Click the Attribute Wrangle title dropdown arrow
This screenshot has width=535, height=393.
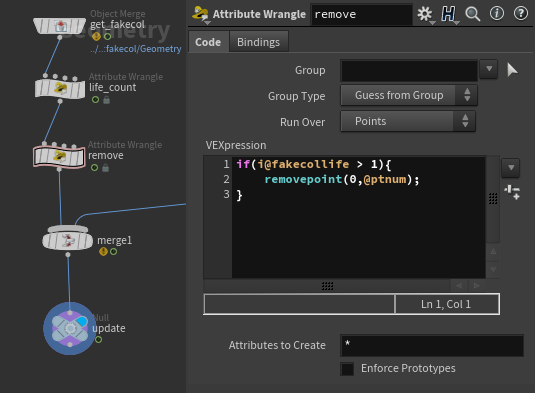pyautogui.click(x=207, y=23)
